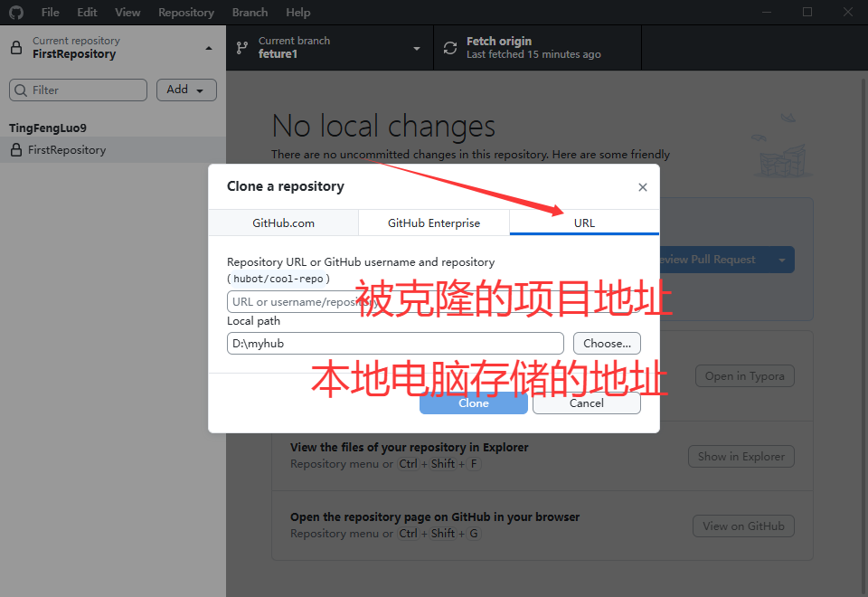868x597 pixels.
Task: Click the Fetch origin sync icon
Action: 450,48
